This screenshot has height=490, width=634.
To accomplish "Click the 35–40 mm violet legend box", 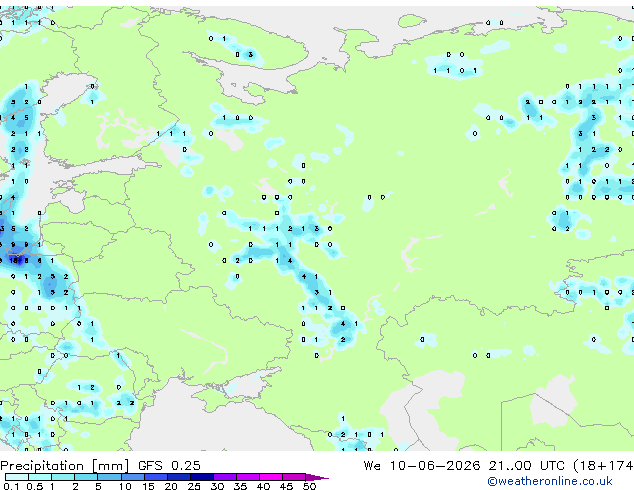I will pos(248,477).
